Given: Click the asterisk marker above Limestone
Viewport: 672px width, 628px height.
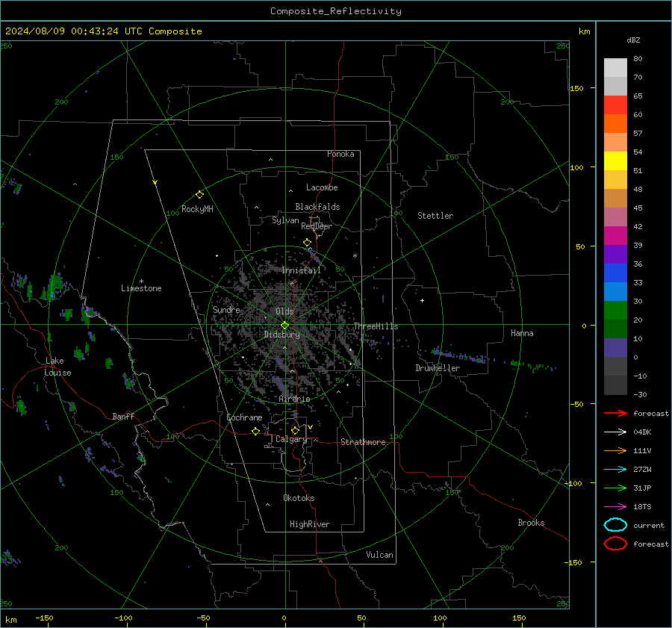Looking at the screenshot, I should (x=141, y=282).
